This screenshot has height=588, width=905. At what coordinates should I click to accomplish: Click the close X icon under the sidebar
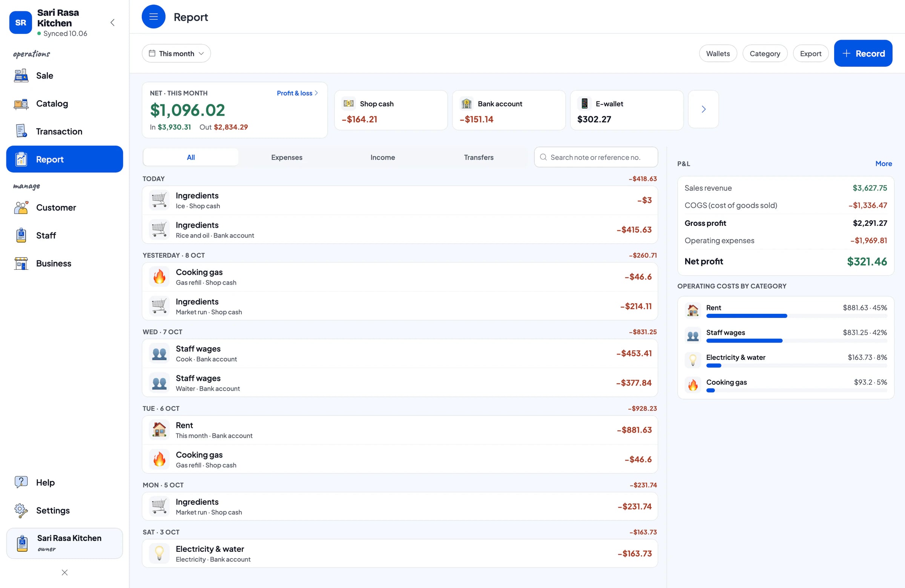point(64,573)
